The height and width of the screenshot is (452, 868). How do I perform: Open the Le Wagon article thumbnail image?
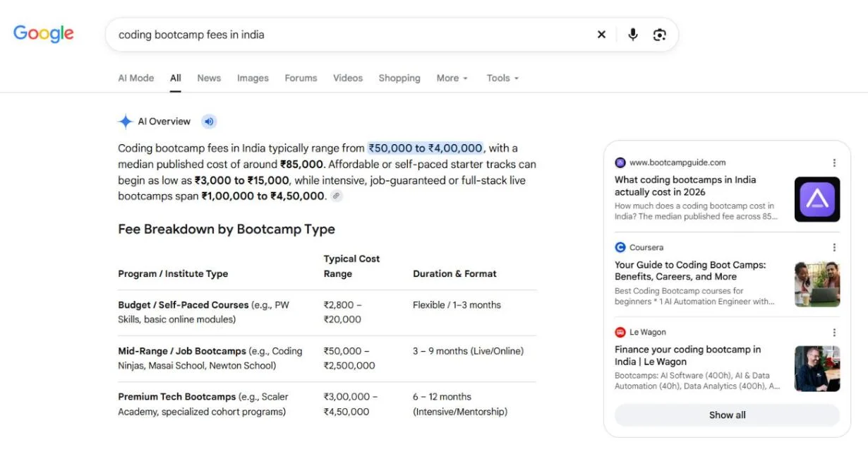[x=817, y=369]
